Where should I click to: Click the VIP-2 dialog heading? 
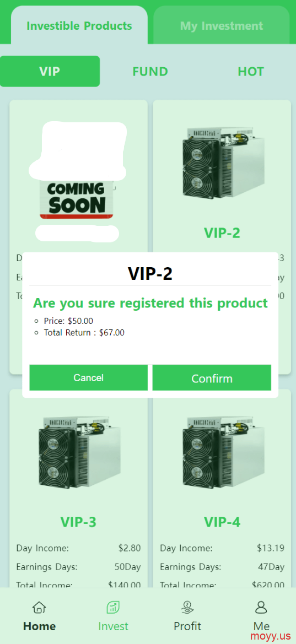click(x=150, y=273)
